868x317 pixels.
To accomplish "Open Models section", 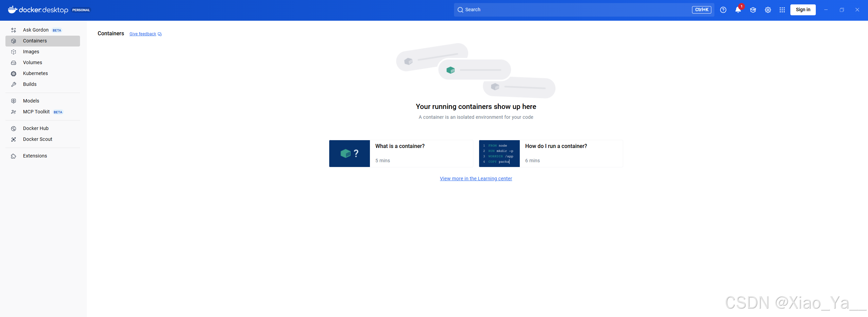I will (x=43, y=101).
